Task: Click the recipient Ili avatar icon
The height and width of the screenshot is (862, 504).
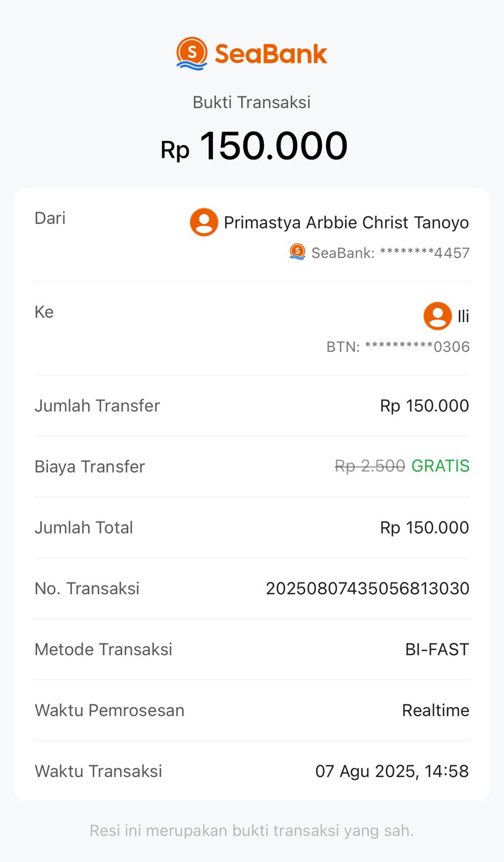Action: point(437,316)
